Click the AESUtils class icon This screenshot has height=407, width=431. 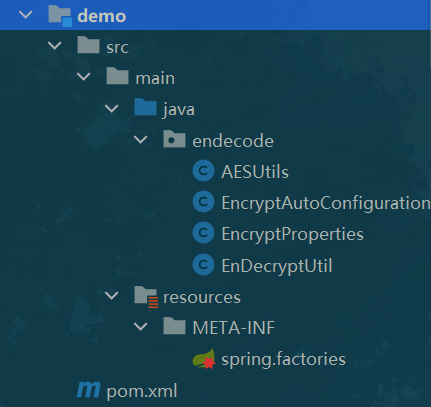pos(203,171)
